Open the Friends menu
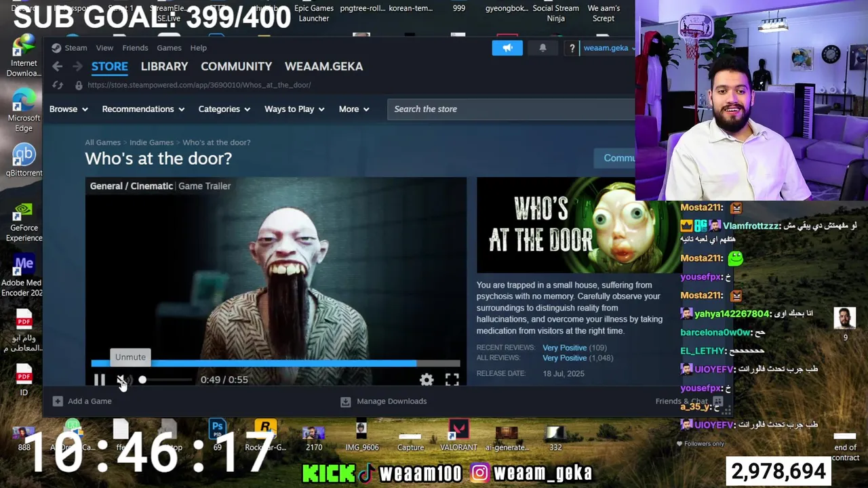 click(x=135, y=47)
